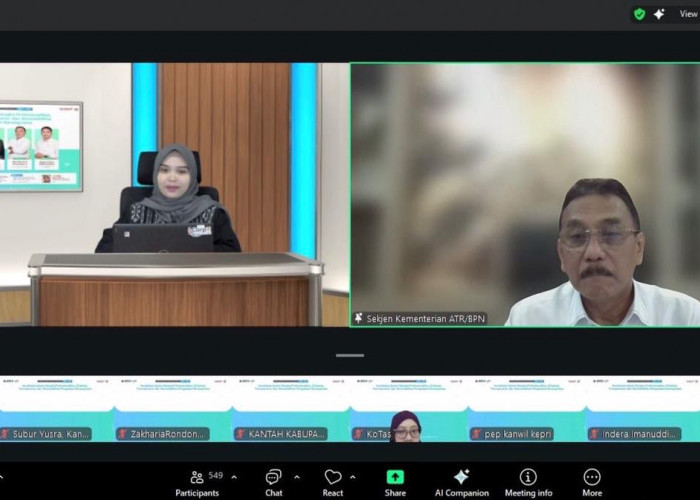Click the AI Companion label
The width and height of the screenshot is (700, 500).
tap(462, 493)
